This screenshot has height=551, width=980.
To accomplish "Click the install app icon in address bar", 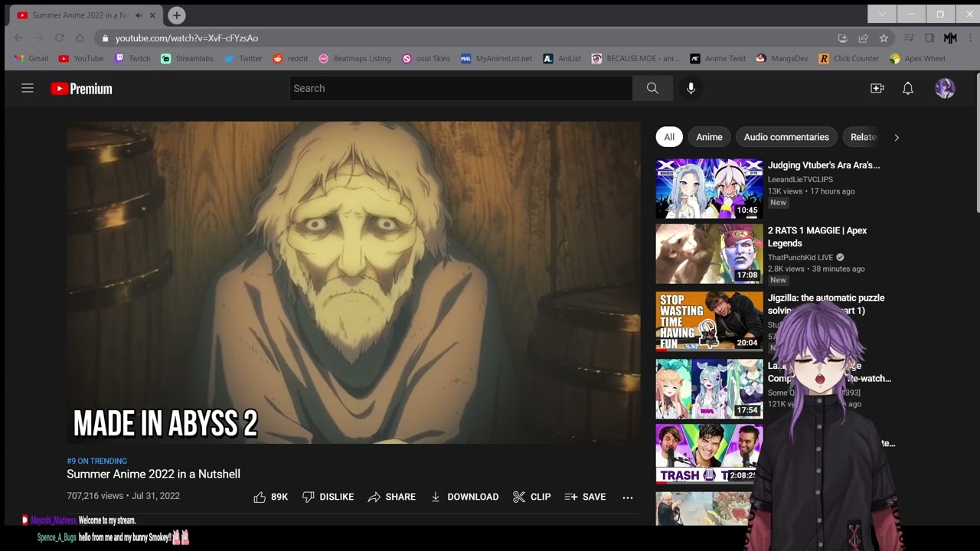I will (x=842, y=38).
